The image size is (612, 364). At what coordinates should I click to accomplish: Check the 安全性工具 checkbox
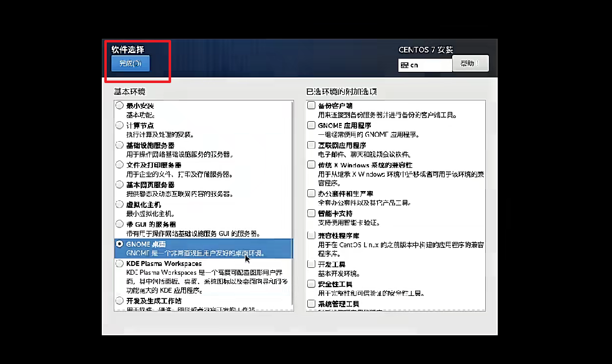311,284
